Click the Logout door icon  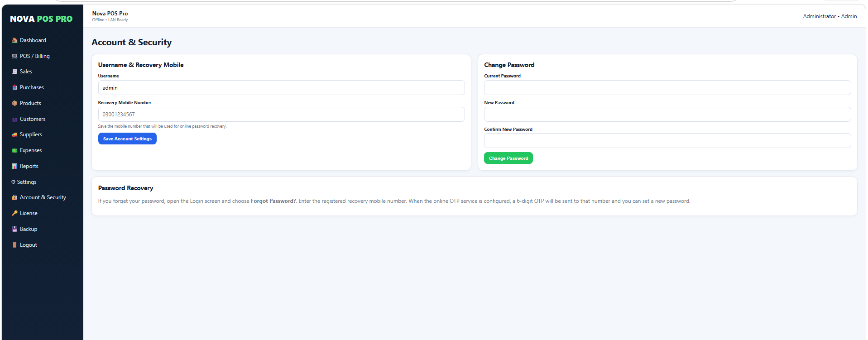(x=14, y=245)
